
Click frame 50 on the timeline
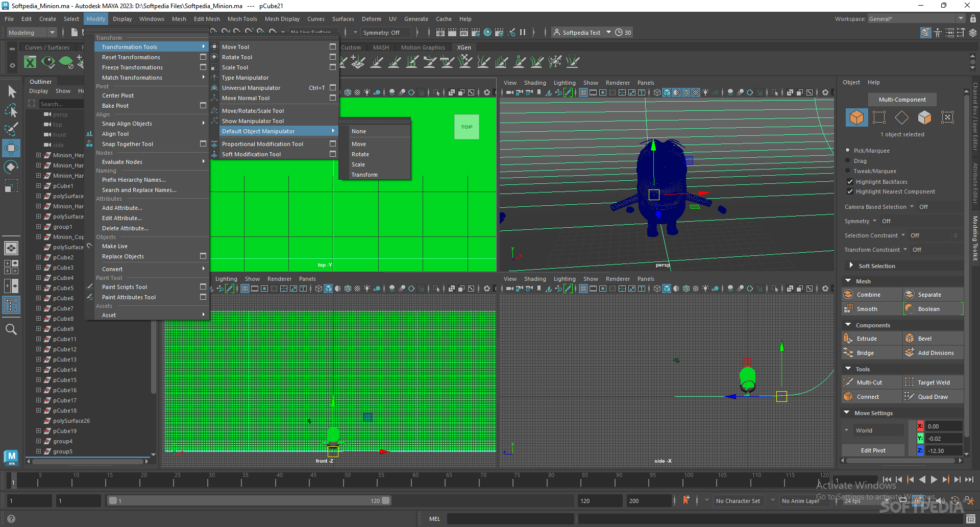348,481
